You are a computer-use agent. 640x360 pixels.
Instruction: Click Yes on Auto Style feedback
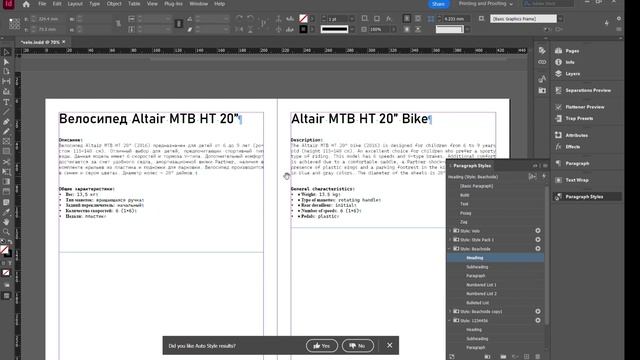click(x=322, y=346)
